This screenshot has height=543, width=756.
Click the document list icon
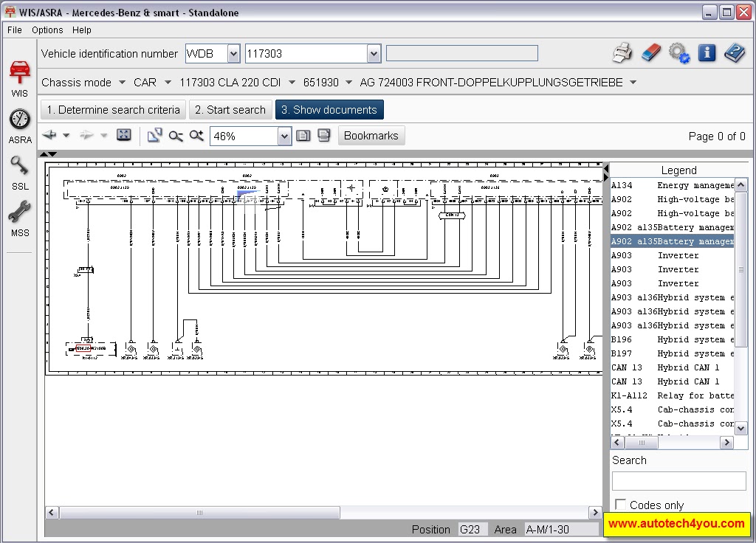click(303, 136)
